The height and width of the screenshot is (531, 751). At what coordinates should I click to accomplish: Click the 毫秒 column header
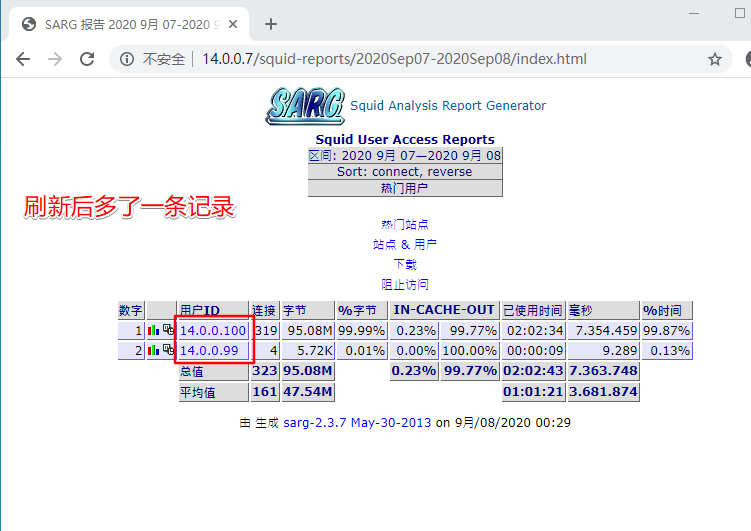603,310
